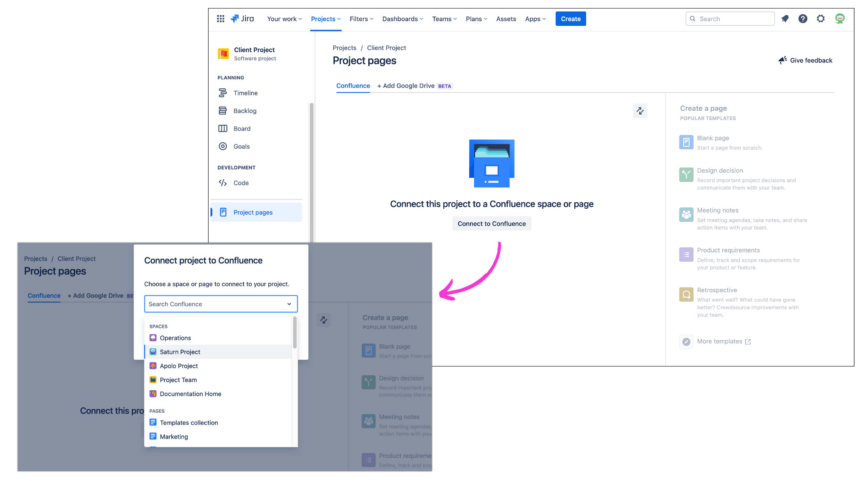Image resolution: width=868 pixels, height=481 pixels.
Task: Select the Board icon in the sidebar
Action: coord(223,128)
